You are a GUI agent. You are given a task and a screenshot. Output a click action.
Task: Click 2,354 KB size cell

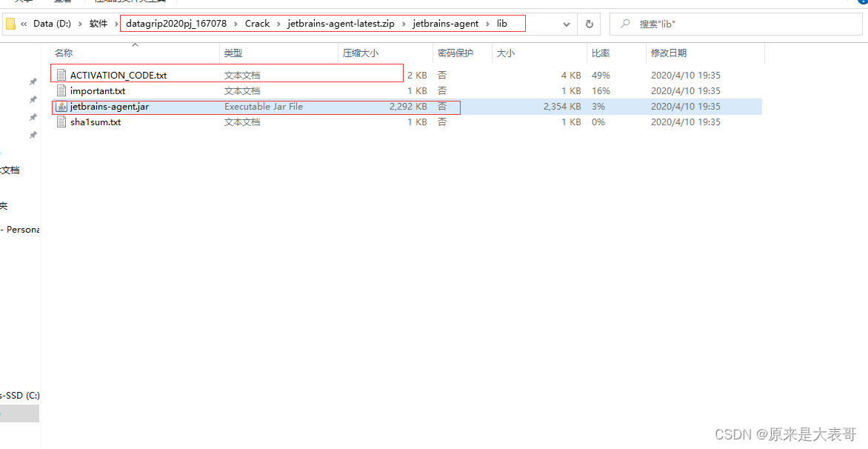[x=562, y=106]
